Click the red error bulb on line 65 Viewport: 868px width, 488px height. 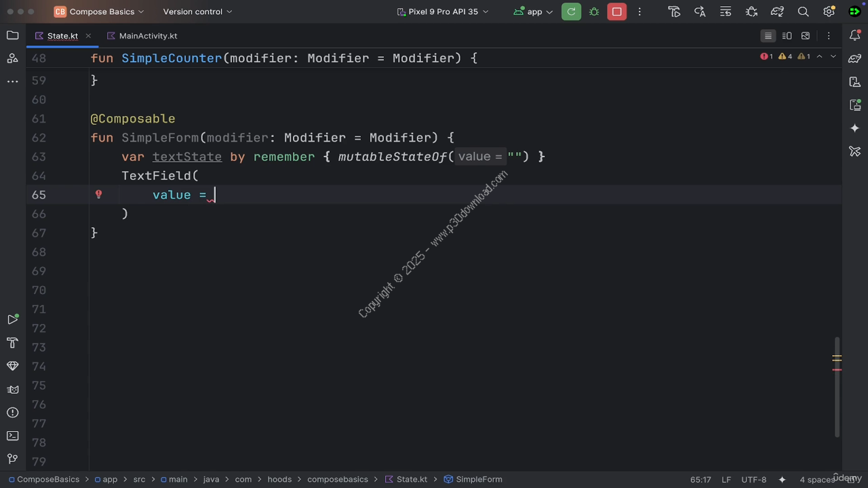(98, 195)
